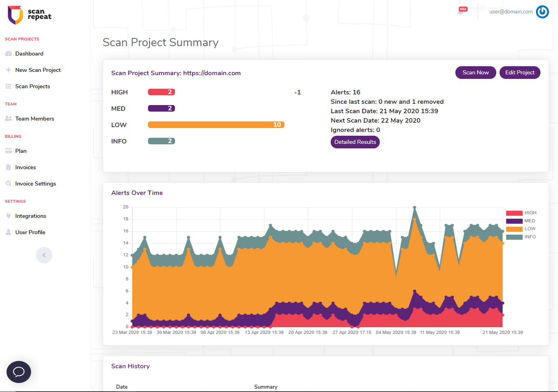Click the Integrations plug icon

tap(8, 216)
